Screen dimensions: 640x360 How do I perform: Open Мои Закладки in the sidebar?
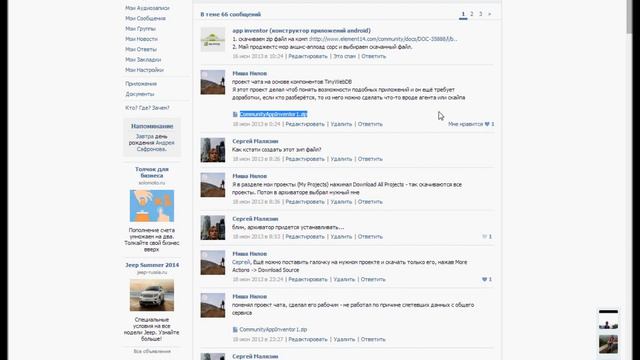click(143, 60)
